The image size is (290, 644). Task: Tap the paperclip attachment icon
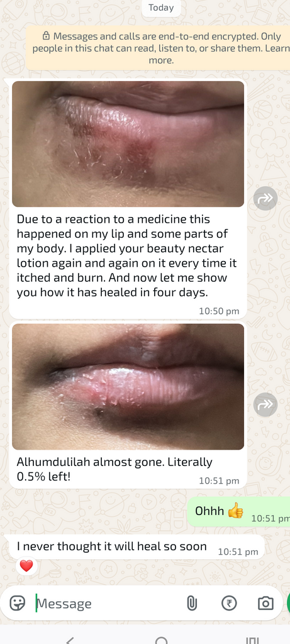click(192, 603)
